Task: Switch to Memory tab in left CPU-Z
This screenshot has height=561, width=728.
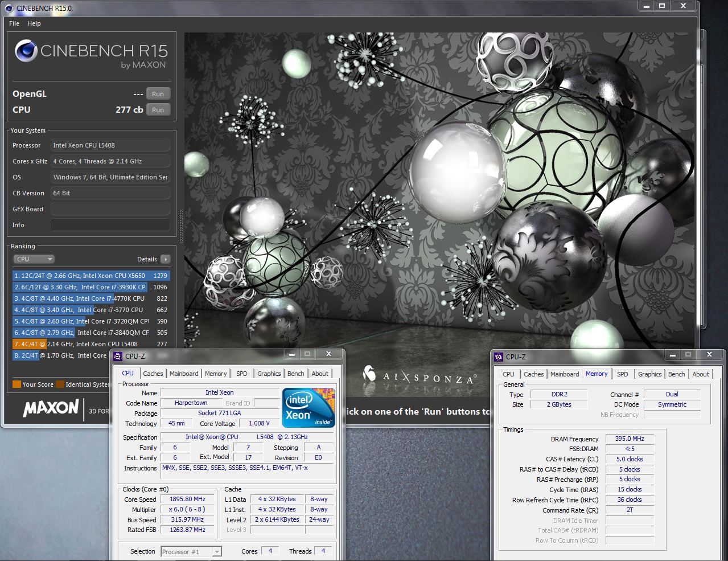Action: (x=216, y=374)
